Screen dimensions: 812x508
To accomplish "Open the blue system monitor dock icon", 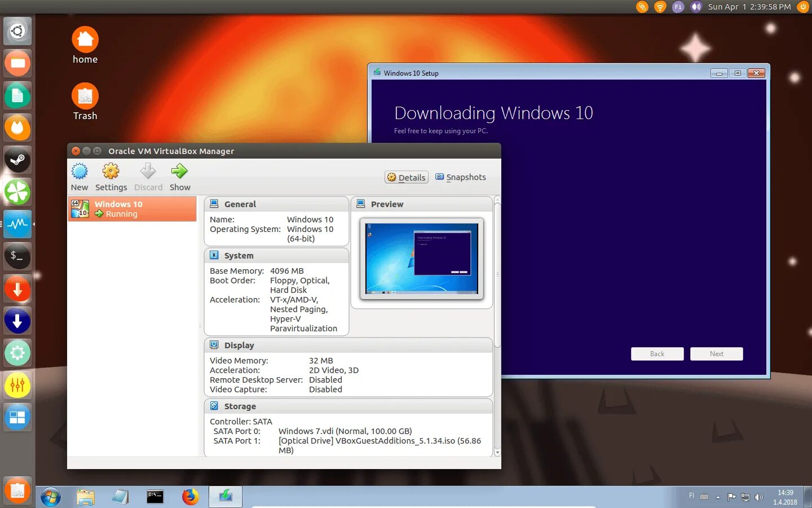I will [17, 224].
